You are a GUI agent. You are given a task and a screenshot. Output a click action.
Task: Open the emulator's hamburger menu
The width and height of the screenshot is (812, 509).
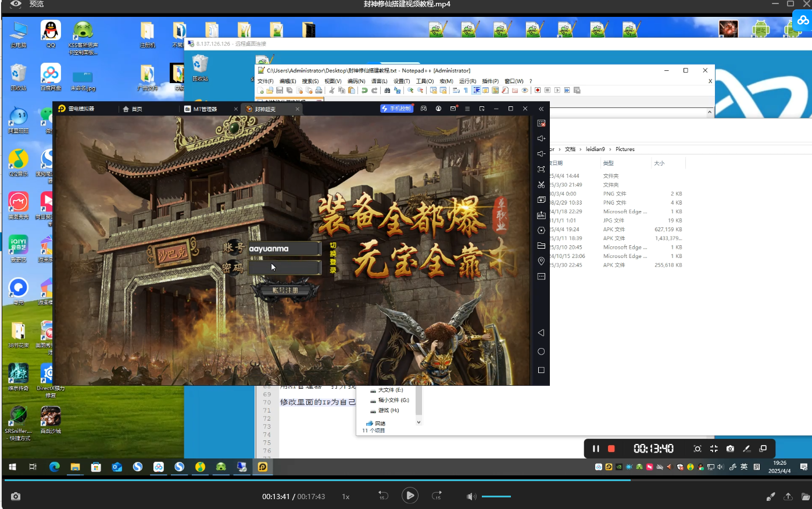point(467,109)
